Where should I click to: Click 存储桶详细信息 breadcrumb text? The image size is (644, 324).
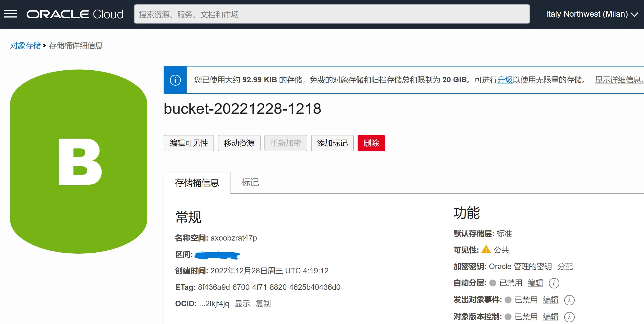(76, 45)
